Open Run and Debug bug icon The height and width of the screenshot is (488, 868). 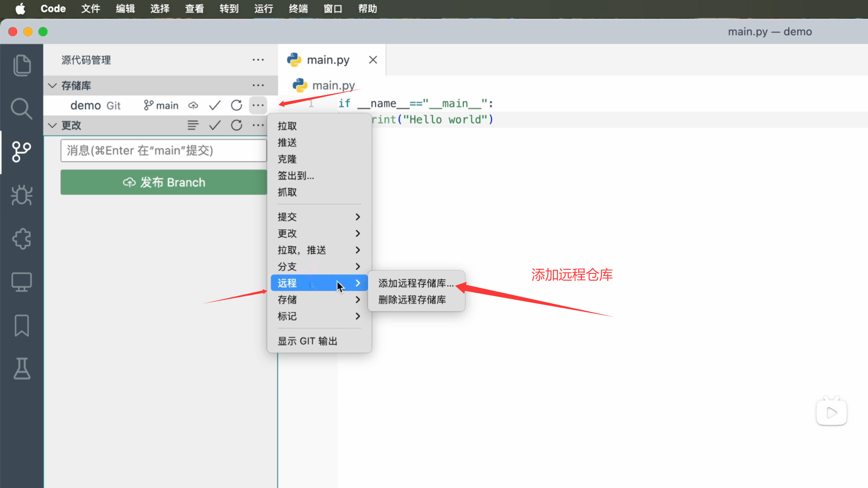22,195
